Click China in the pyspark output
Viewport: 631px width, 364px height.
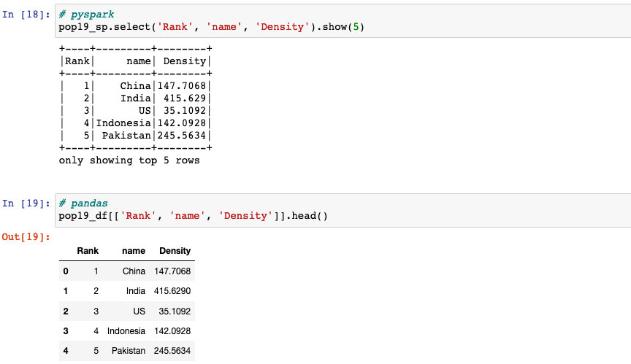136,85
